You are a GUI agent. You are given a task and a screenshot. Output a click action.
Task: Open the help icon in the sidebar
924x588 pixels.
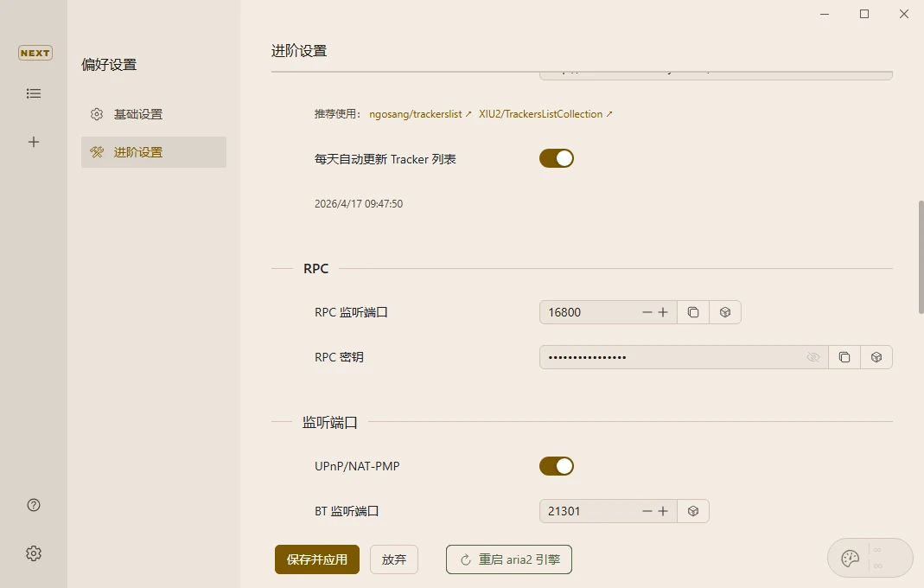[34, 504]
